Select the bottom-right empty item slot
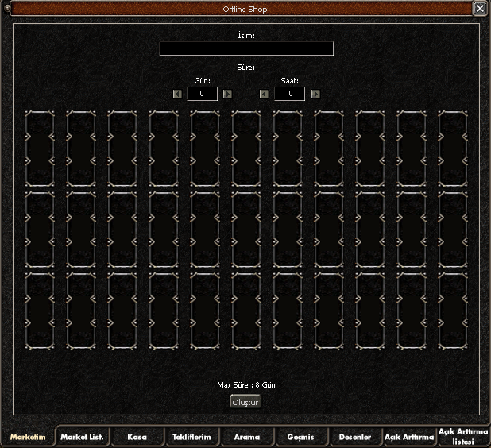The image size is (491, 448). 452,311
